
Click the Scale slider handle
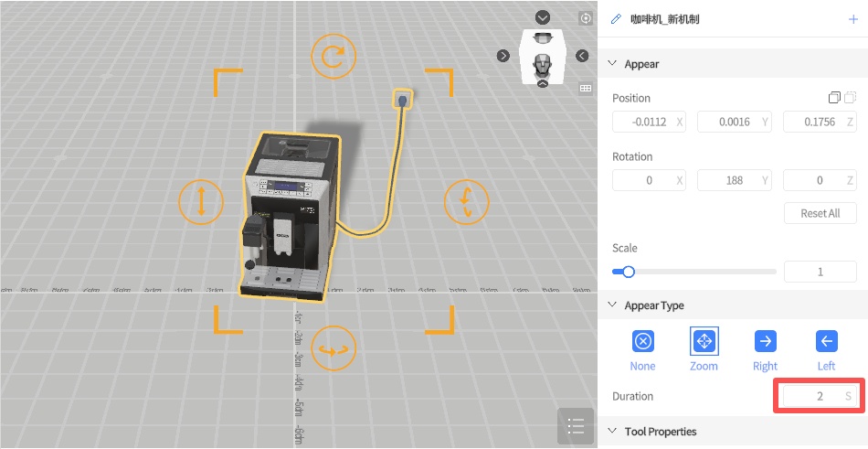628,272
